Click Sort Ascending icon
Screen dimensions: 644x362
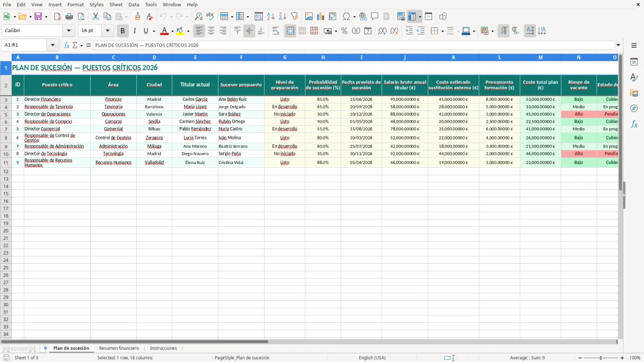[271, 17]
